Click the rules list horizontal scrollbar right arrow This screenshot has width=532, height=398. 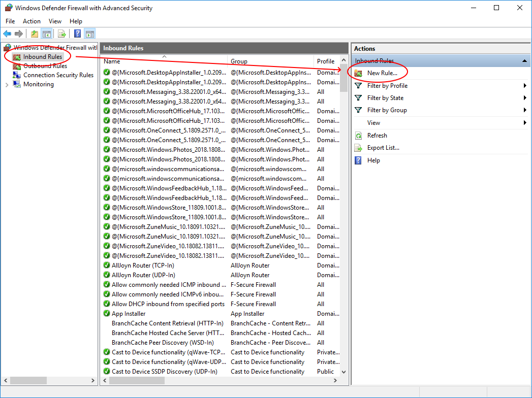point(335,381)
